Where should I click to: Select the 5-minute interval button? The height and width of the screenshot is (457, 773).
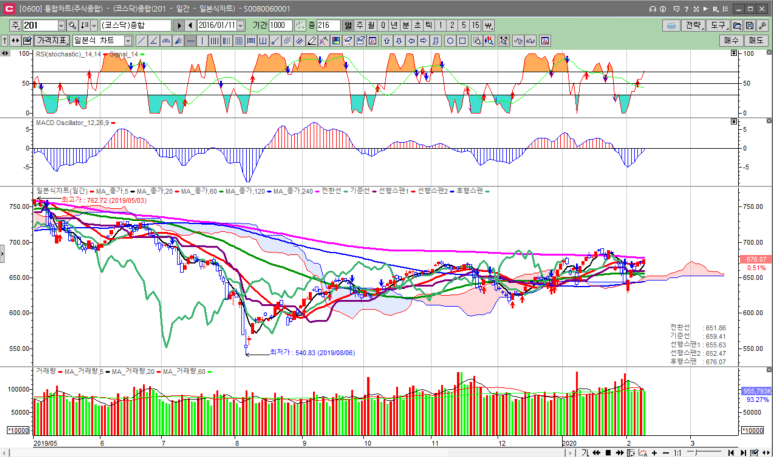[464, 25]
